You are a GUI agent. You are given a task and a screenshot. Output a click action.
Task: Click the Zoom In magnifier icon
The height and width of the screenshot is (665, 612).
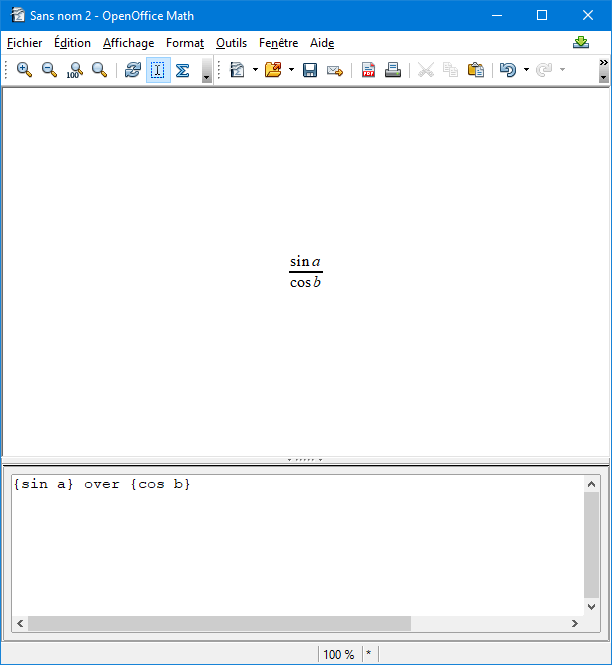(24, 70)
